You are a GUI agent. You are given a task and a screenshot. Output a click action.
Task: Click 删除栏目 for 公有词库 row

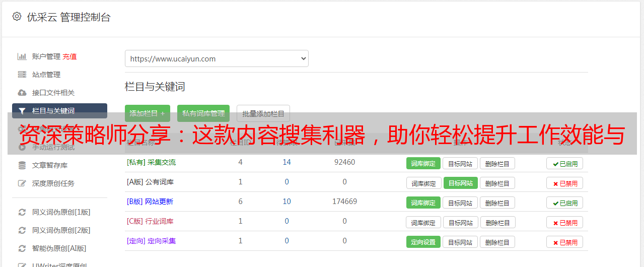click(497, 183)
